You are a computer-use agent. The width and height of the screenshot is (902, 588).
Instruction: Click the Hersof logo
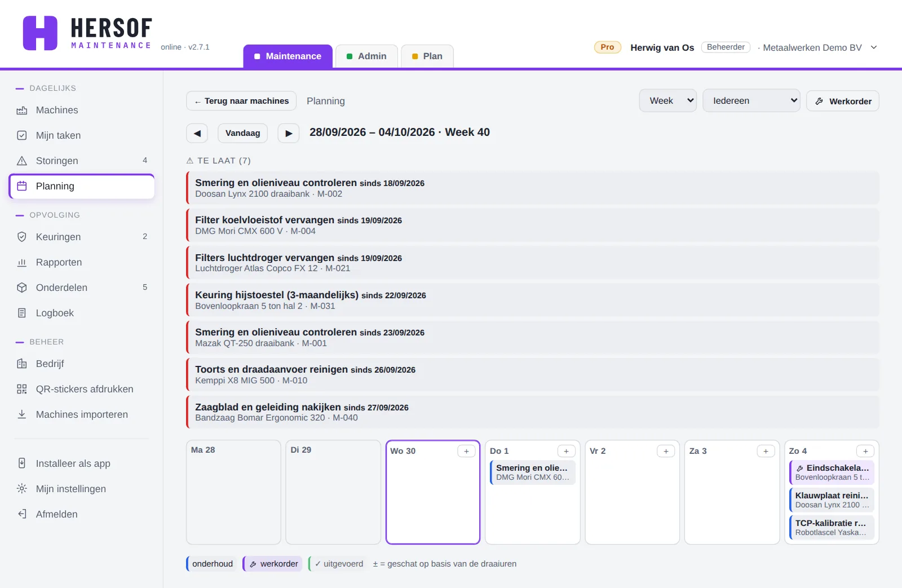pyautogui.click(x=87, y=33)
